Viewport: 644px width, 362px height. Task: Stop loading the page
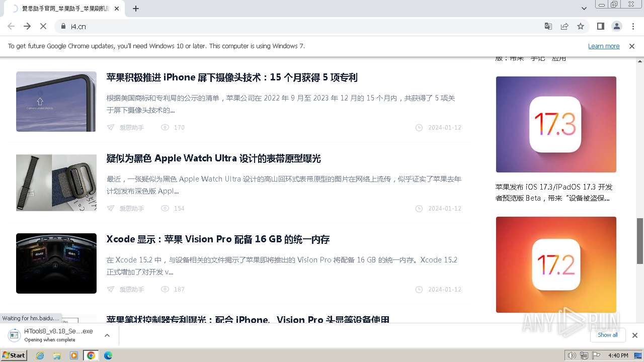pos(43,26)
